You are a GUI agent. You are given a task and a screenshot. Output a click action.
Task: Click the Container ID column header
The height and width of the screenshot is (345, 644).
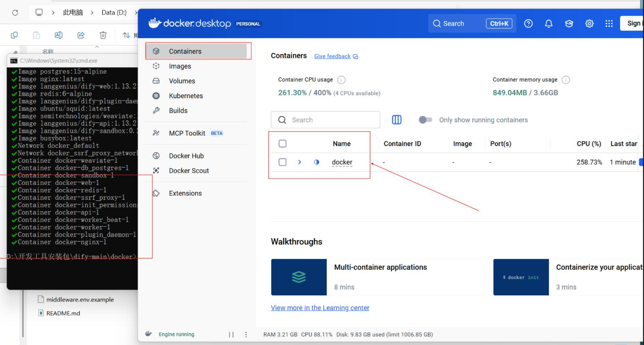pos(402,144)
